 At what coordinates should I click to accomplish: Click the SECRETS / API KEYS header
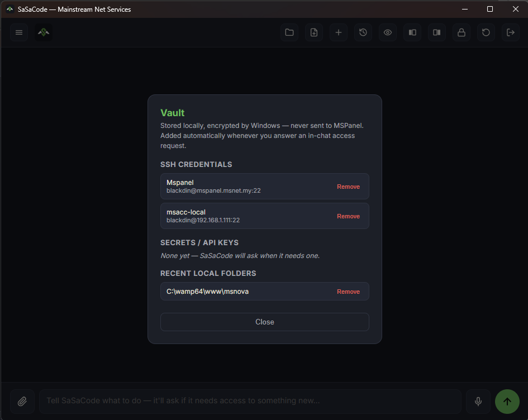point(199,242)
